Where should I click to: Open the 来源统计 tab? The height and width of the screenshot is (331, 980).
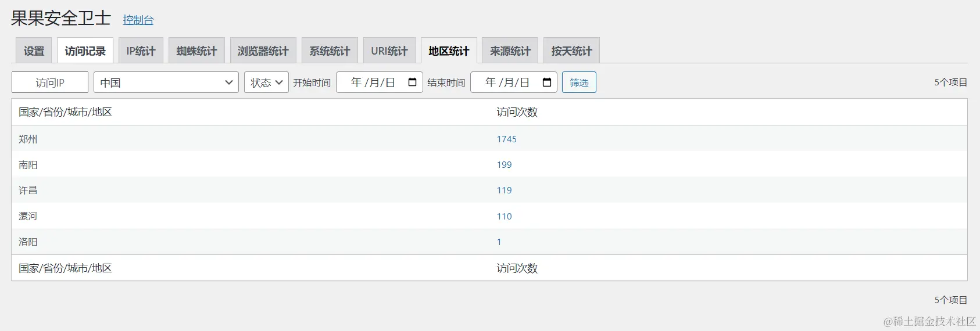click(x=510, y=51)
